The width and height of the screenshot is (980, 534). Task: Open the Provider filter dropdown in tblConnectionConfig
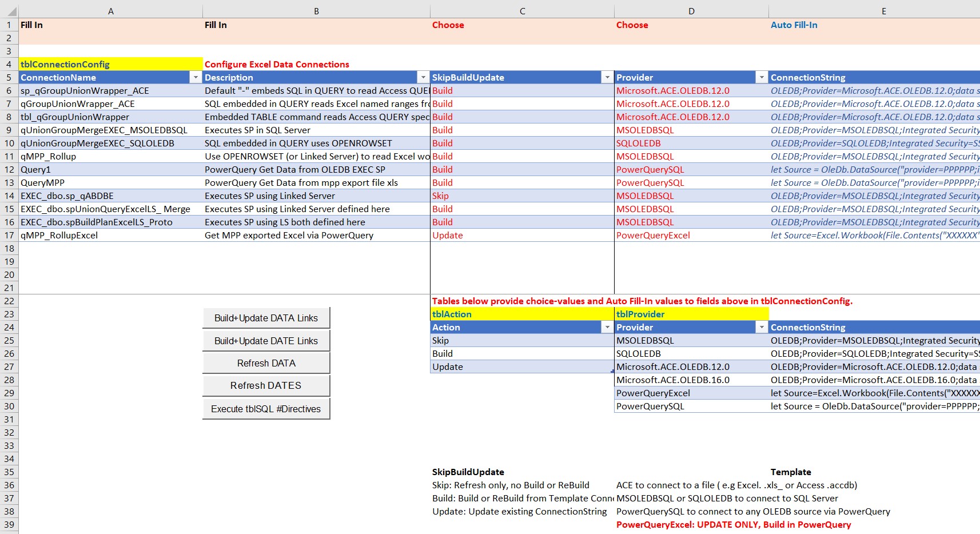point(762,77)
